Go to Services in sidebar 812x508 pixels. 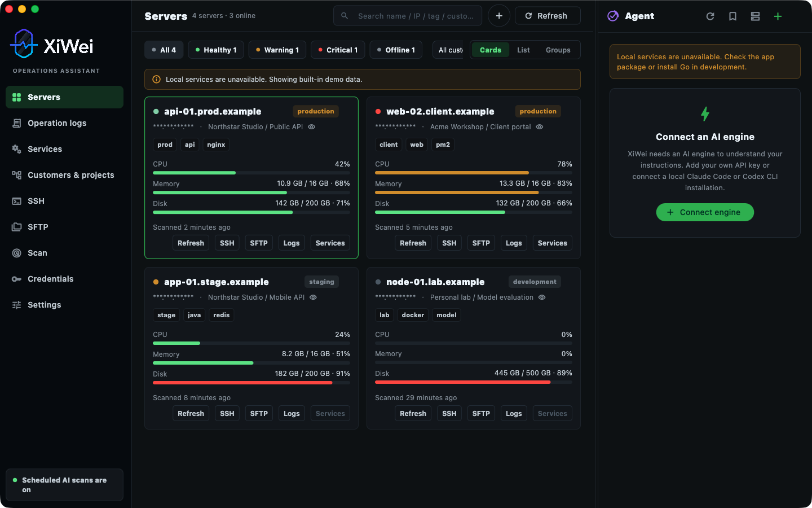[64, 149]
